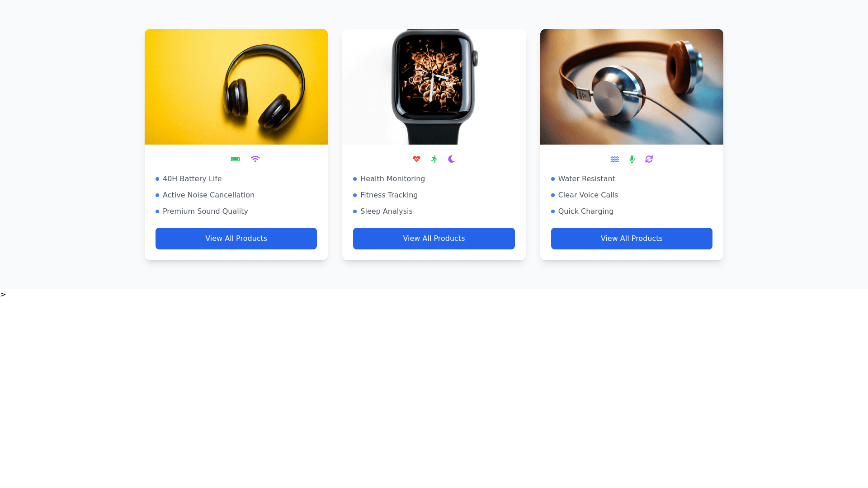Viewport: 868px width, 488px height.
Task: Click the purple wifi icon
Action: [x=255, y=159]
